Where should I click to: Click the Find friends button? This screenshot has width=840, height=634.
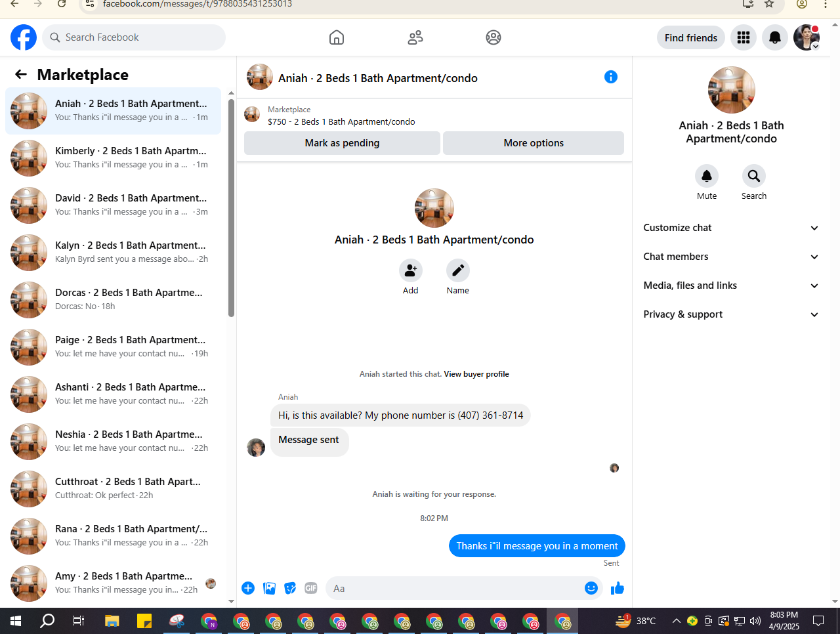tap(691, 37)
